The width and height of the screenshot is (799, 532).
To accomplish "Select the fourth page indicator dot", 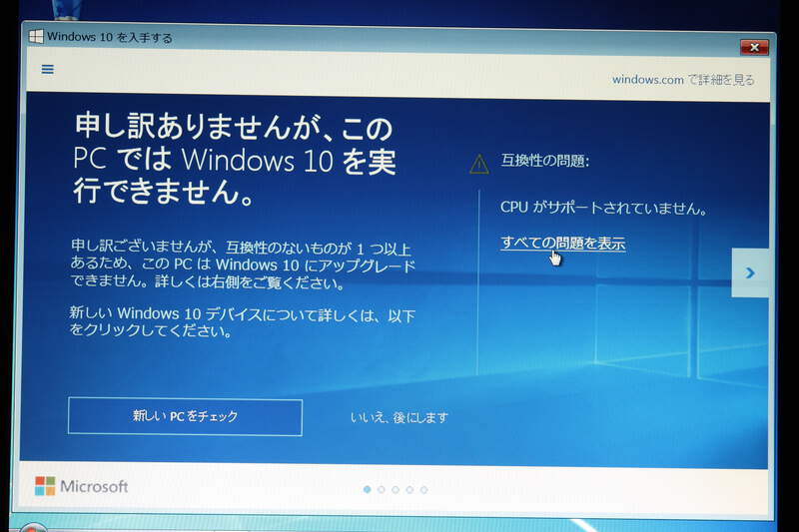I will 409,490.
